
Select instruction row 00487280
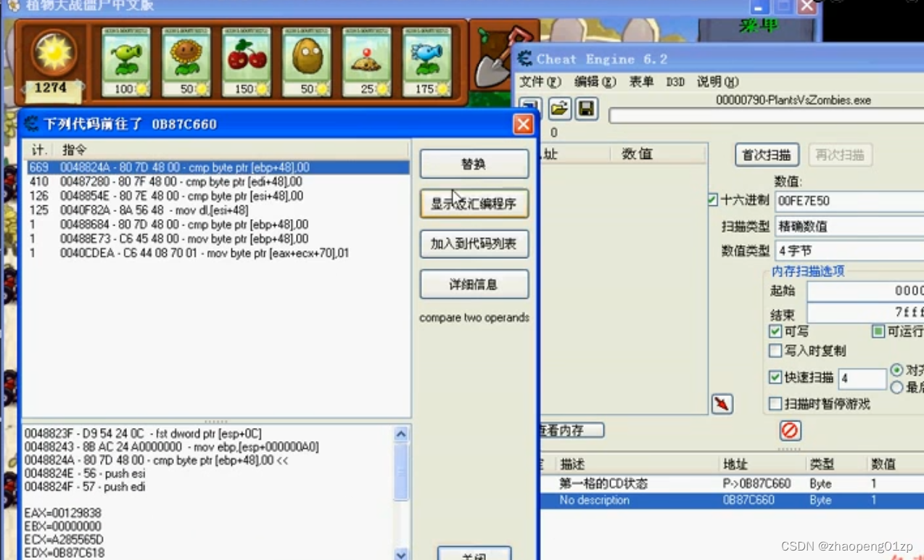(218, 181)
